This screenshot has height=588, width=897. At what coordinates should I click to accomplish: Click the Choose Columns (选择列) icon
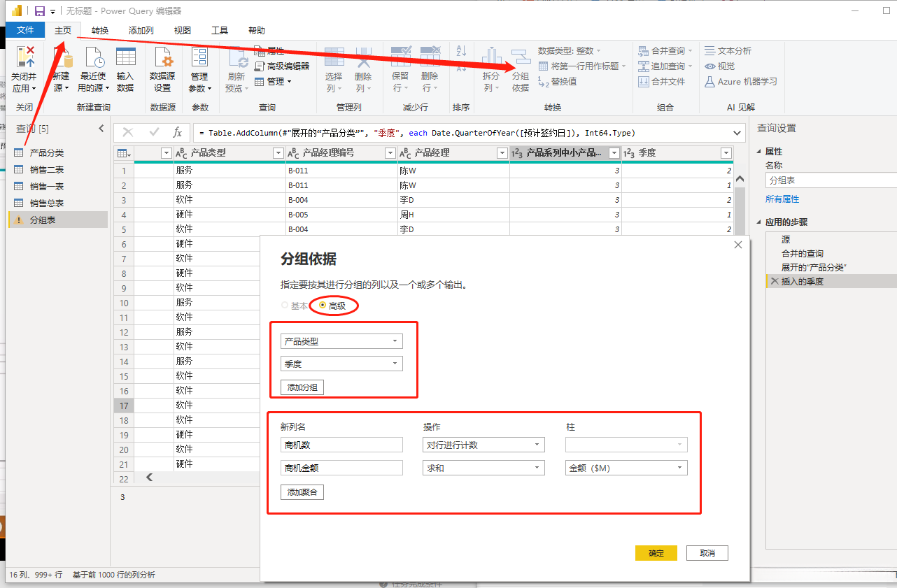(x=334, y=57)
